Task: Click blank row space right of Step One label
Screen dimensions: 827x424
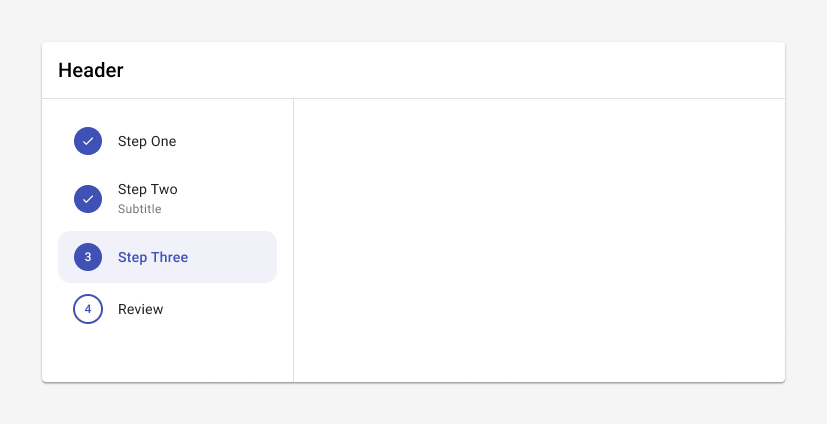Action: [x=227, y=141]
